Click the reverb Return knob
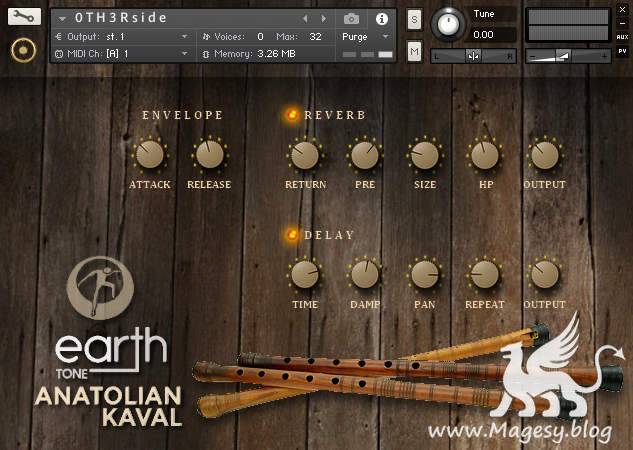Viewport: 633px width, 450px height. (305, 155)
